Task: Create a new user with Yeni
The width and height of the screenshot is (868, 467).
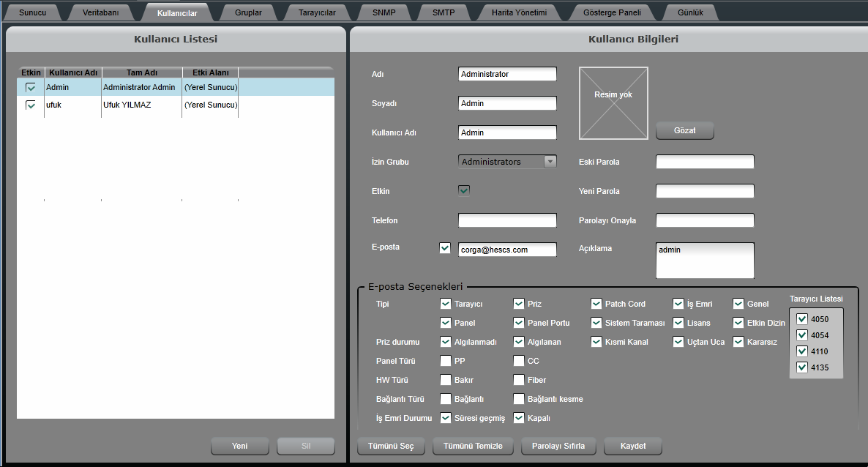Action: coord(239,446)
